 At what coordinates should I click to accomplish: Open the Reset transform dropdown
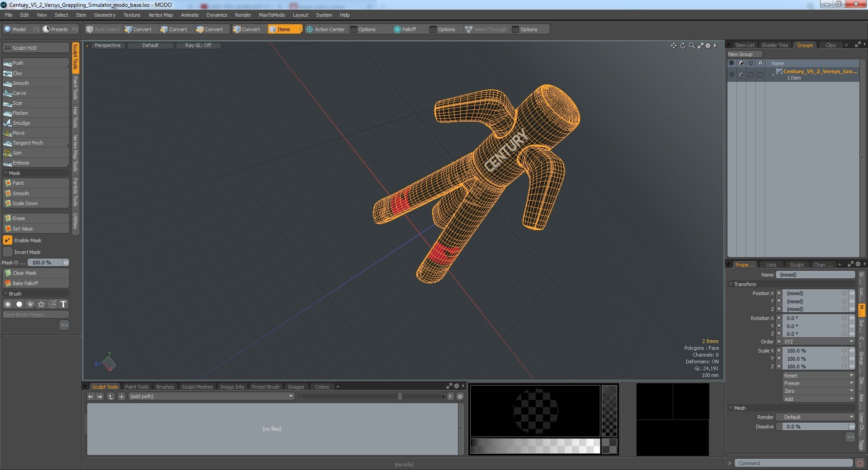coord(818,376)
